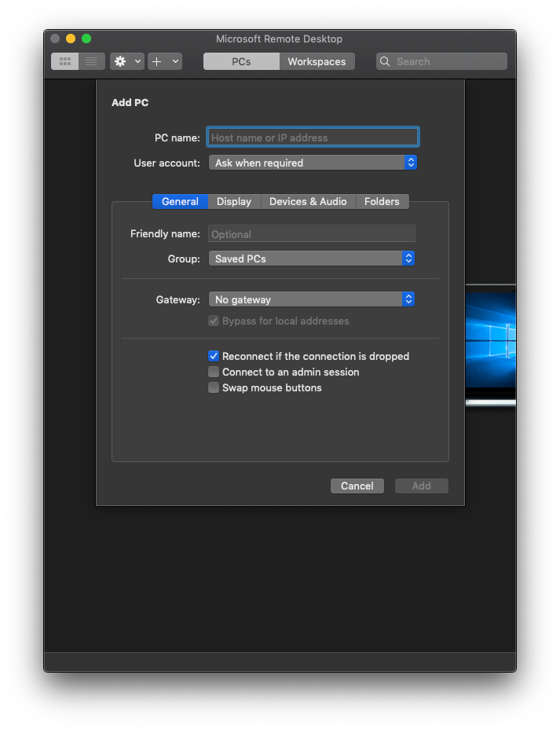Open the Group dropdown
The height and width of the screenshot is (730, 560).
(x=311, y=259)
